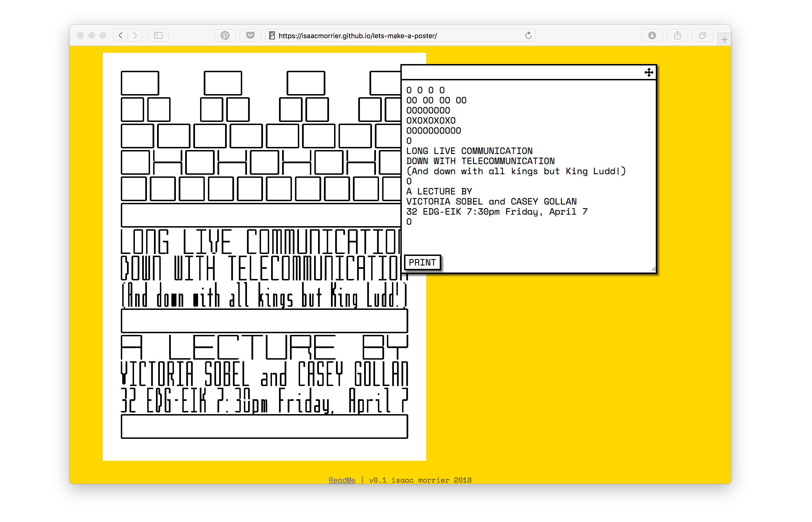Go forward with the Safari forward arrow

point(135,35)
